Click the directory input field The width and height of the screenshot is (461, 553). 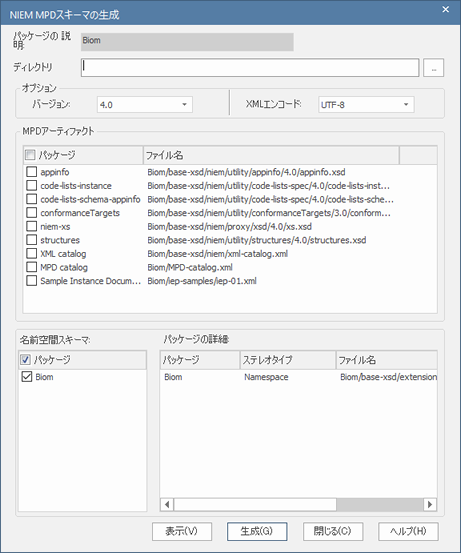250,68
